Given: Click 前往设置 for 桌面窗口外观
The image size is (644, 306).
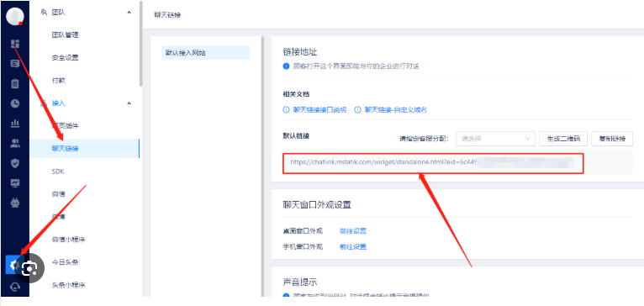Looking at the screenshot, I should click(x=353, y=231).
